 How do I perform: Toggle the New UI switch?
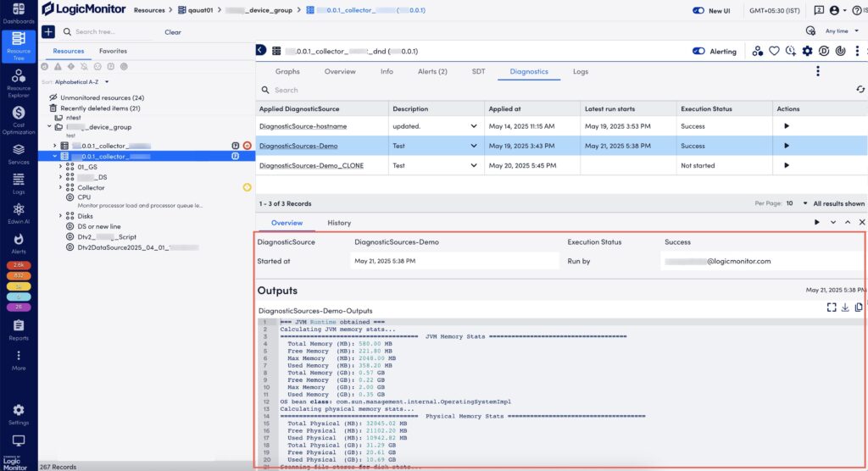698,10
